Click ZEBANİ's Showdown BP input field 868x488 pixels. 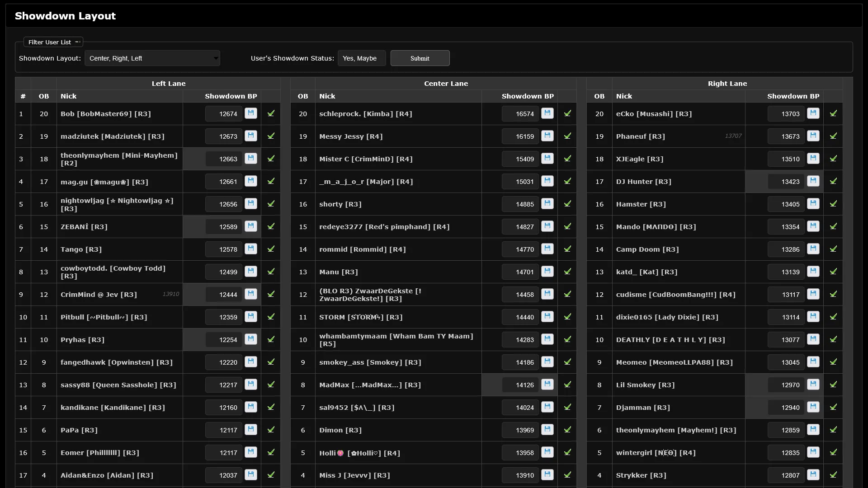point(224,227)
